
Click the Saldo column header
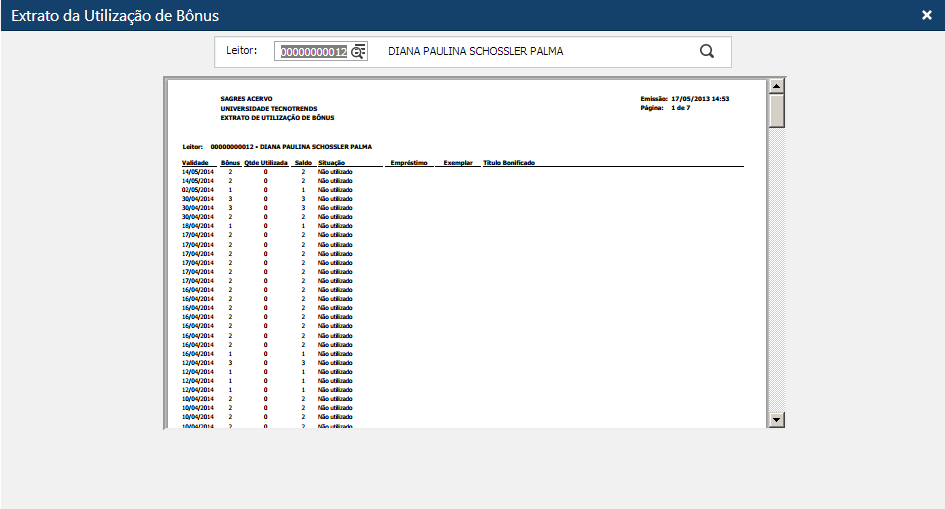(x=303, y=162)
